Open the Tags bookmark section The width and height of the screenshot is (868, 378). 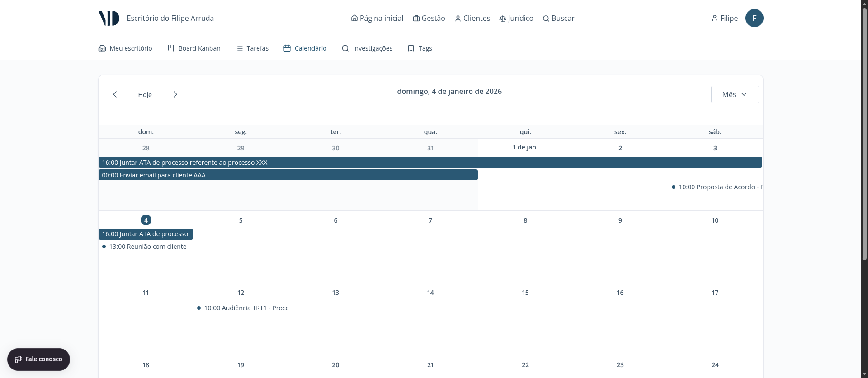tap(420, 48)
